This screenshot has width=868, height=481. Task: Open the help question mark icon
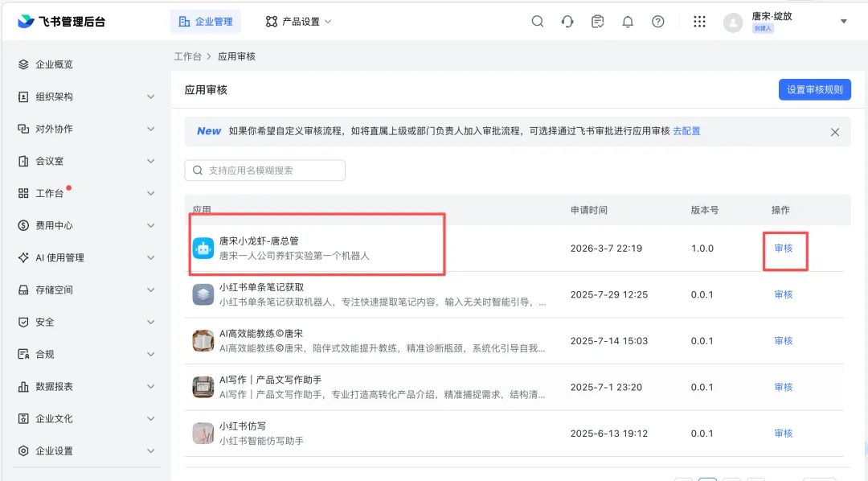657,22
